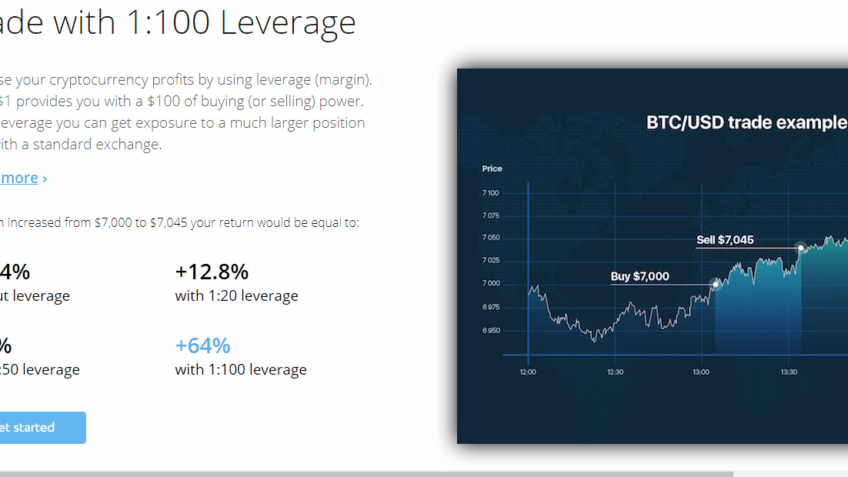Click the 13:00 time label on chart
848x477 pixels.
pyautogui.click(x=702, y=372)
